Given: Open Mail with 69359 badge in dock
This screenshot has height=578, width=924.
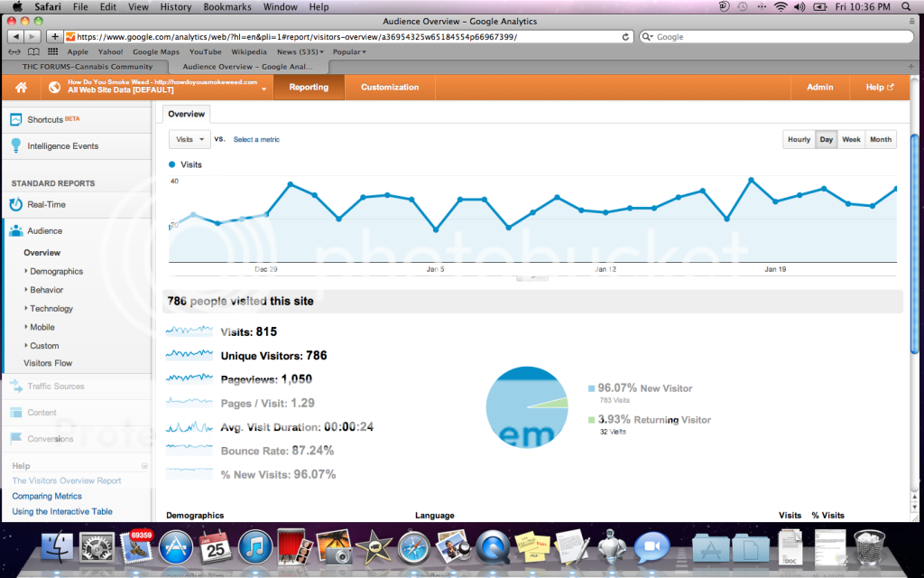Looking at the screenshot, I should (137, 546).
